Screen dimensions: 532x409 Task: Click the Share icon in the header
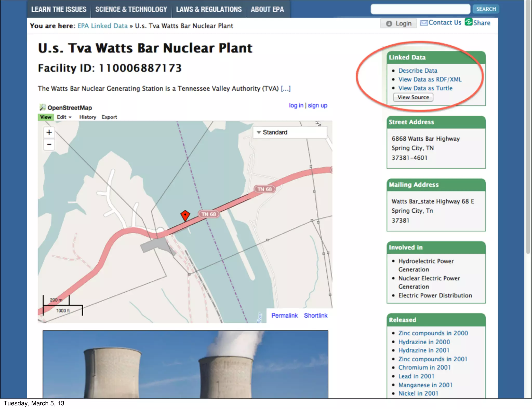pyautogui.click(x=469, y=22)
